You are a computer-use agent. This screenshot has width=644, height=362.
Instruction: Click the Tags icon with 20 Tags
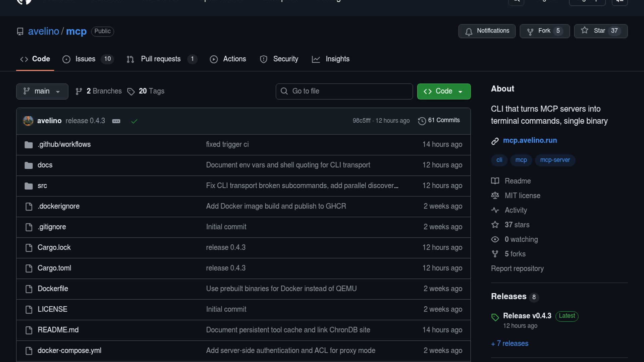point(131,92)
